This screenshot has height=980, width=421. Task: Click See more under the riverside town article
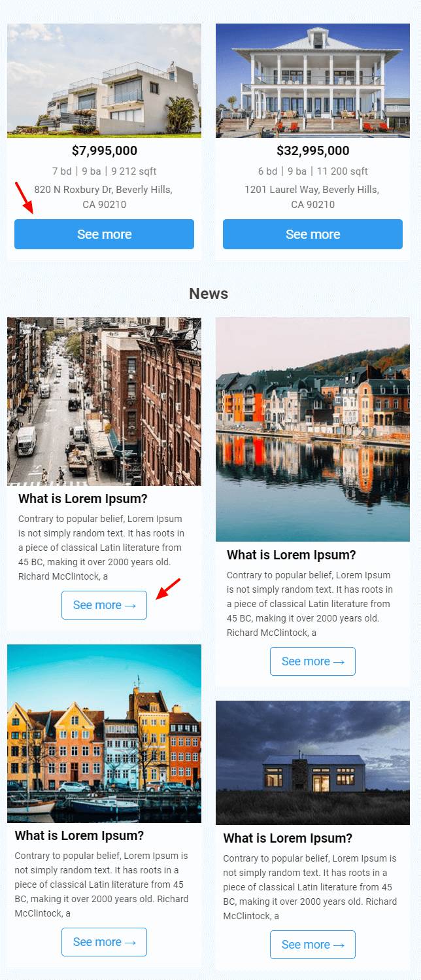[x=312, y=661]
